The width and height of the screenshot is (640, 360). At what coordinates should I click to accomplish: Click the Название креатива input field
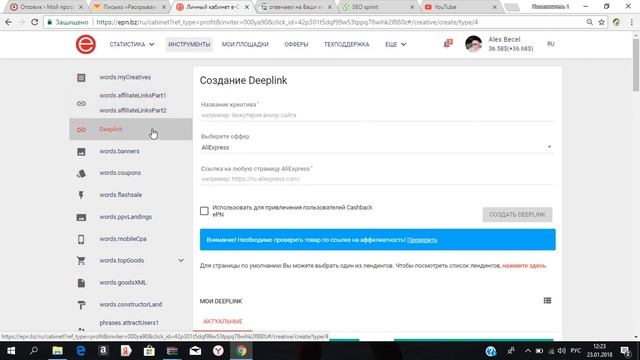[x=377, y=115]
